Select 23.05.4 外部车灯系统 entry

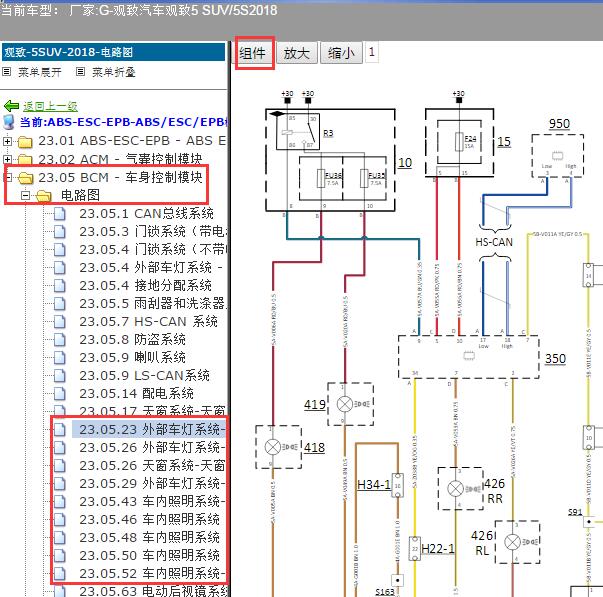[151, 267]
